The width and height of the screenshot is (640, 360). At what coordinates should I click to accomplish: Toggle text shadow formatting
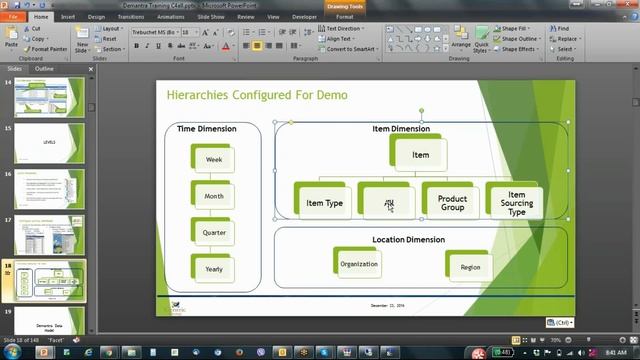point(170,46)
